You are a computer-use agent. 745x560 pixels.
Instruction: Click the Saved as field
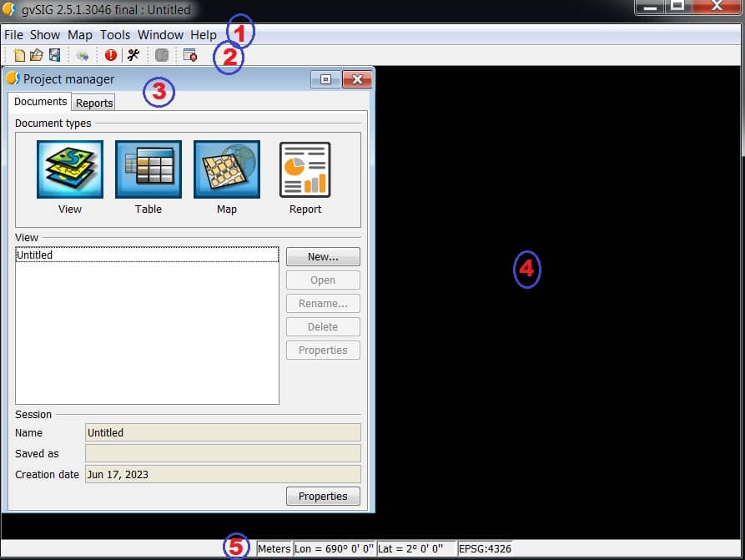[223, 453]
